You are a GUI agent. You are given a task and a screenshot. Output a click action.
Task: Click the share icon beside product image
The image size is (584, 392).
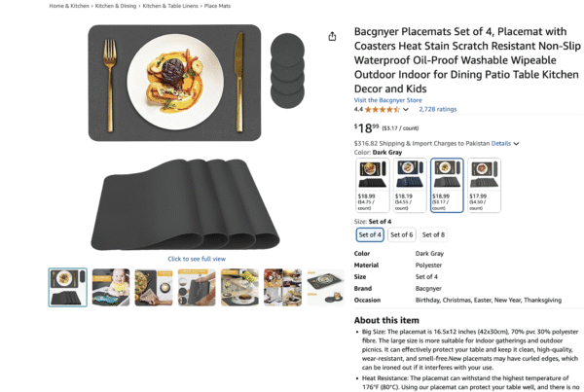pyautogui.click(x=332, y=37)
